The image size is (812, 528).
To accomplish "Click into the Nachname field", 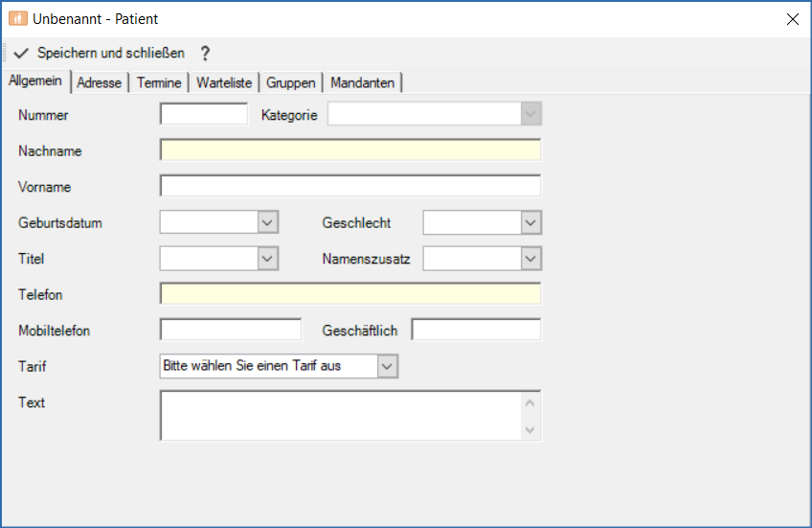I will click(x=350, y=150).
